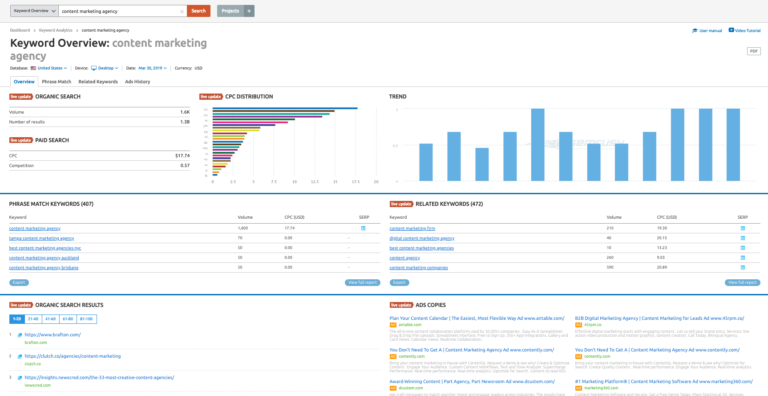Screen dimensions: 768x396
Task: Open Keyword Analytics in the breadcrumb
Action: coord(56,30)
